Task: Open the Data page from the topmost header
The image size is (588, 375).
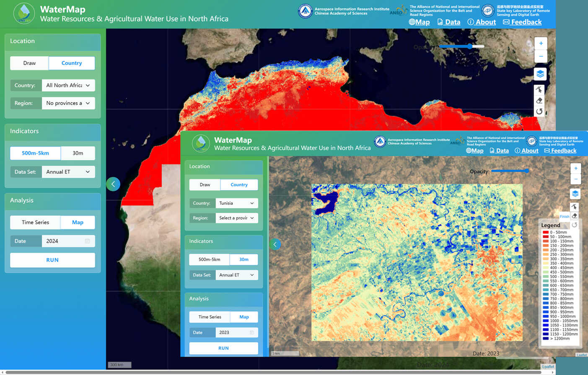Action: pos(449,22)
